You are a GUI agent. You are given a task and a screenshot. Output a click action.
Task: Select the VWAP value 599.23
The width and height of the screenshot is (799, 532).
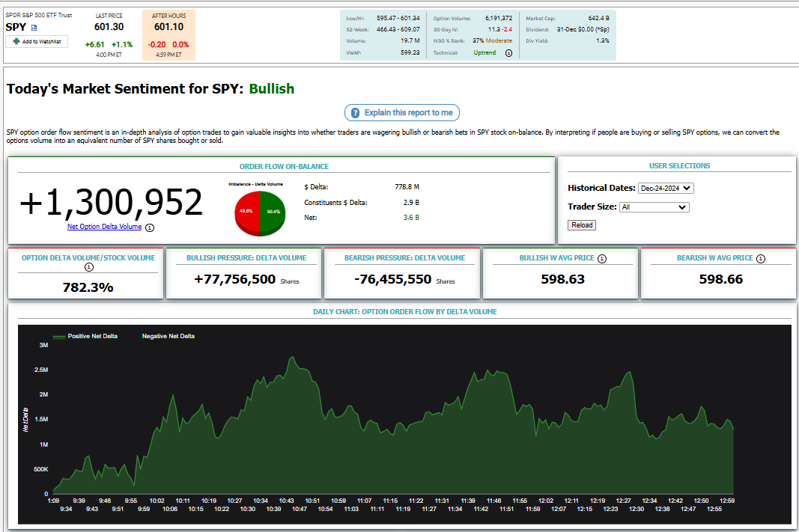pos(410,52)
